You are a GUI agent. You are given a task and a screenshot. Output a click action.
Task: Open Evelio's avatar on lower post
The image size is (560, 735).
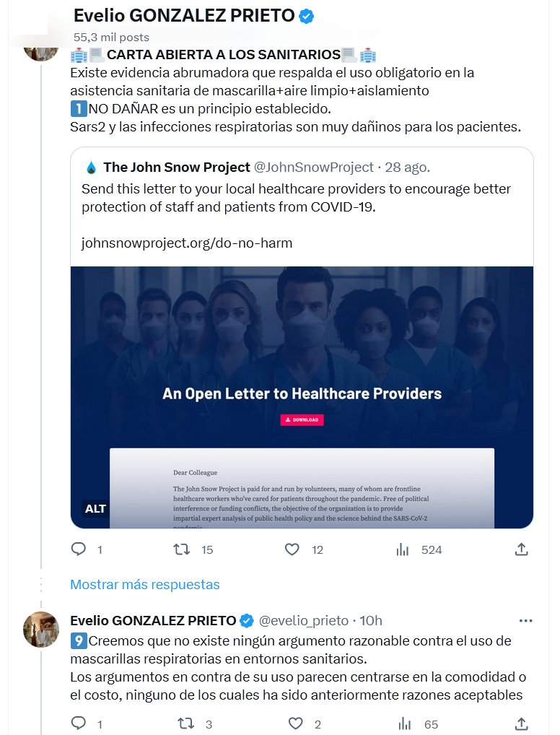pos(41,630)
